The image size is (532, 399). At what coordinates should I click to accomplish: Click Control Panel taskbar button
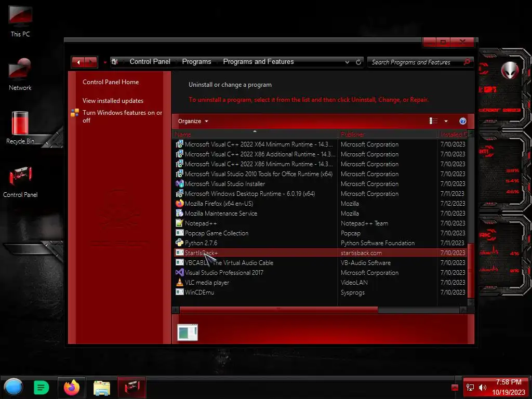point(132,388)
